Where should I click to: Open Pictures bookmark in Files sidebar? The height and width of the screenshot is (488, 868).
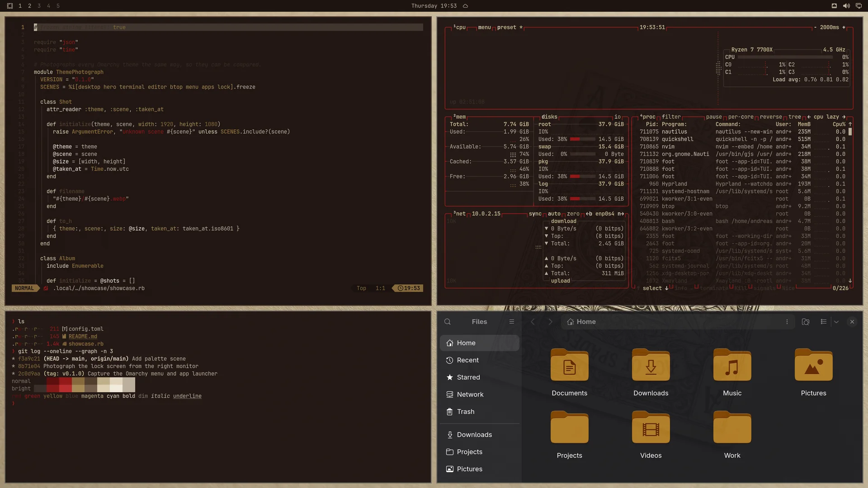(480, 469)
